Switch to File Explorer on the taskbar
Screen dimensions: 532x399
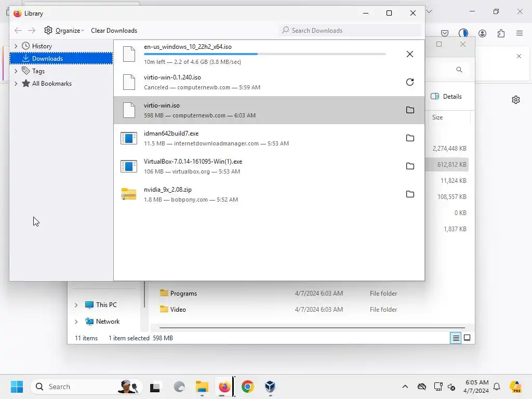pyautogui.click(x=202, y=387)
